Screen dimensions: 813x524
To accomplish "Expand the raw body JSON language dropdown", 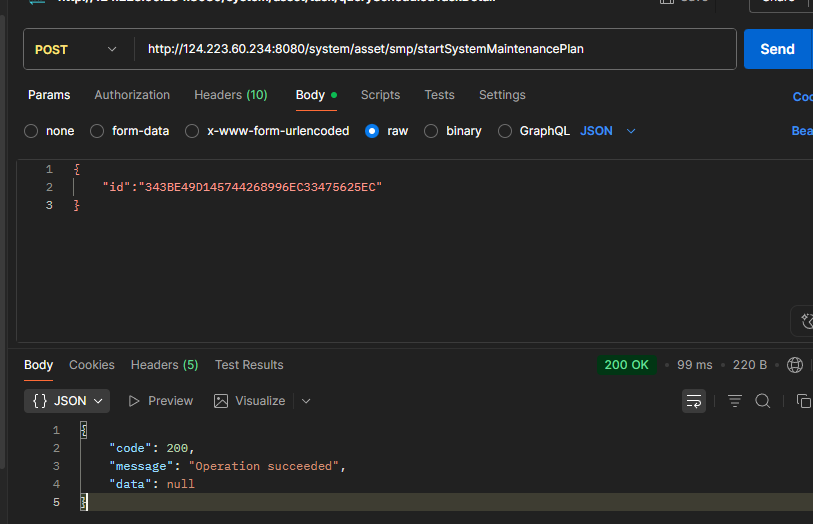I will 608,131.
